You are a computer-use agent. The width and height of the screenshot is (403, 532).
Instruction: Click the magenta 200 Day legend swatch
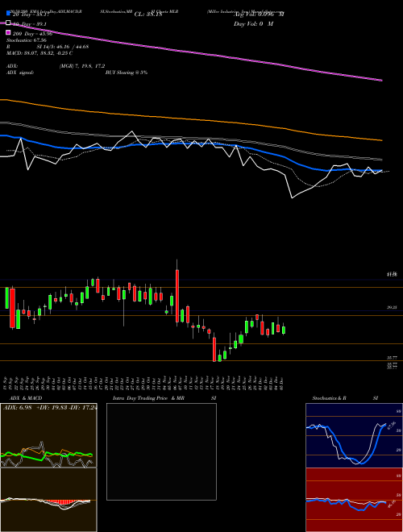pos(9,33)
